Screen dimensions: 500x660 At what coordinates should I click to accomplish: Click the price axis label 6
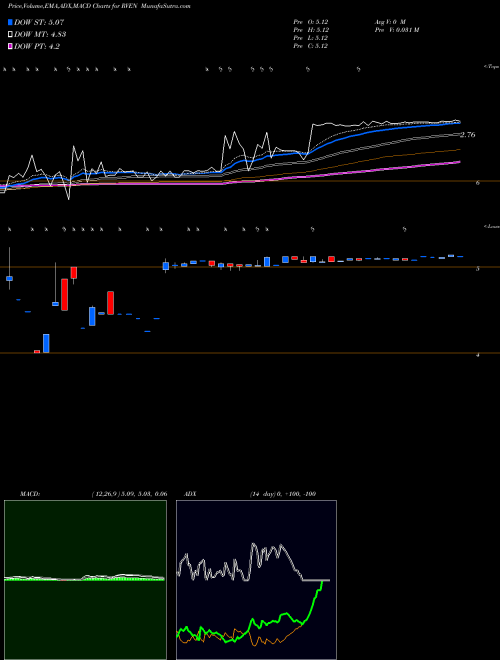(477, 183)
